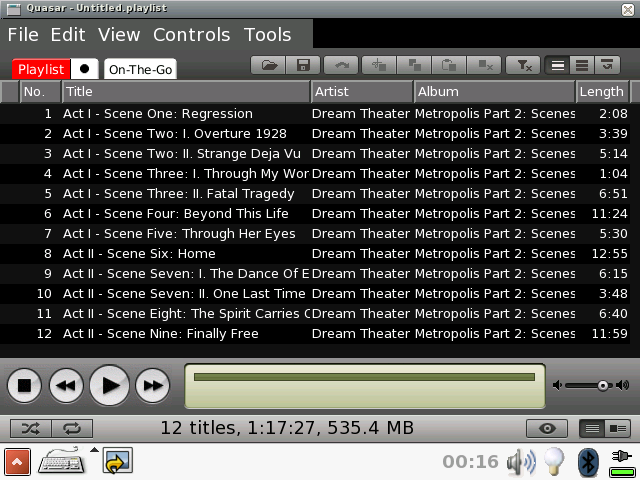Viewport: 640px width, 480px height.
Task: Switch to the three-line list view
Action: [x=582, y=65]
